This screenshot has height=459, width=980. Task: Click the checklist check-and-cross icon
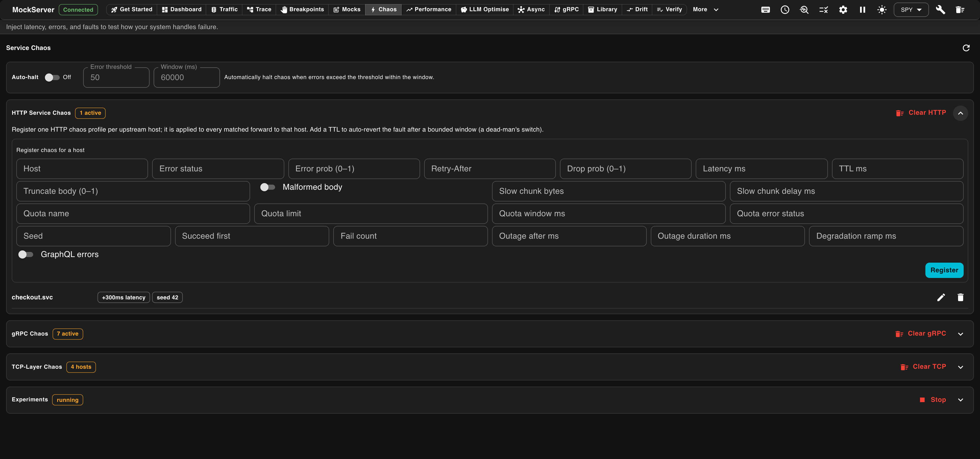[824, 10]
